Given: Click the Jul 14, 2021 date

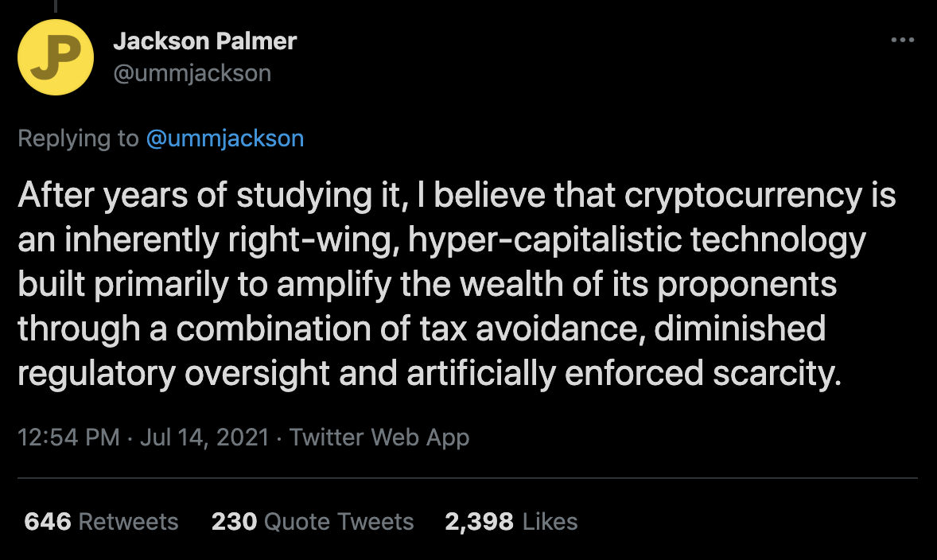Looking at the screenshot, I should (x=204, y=437).
